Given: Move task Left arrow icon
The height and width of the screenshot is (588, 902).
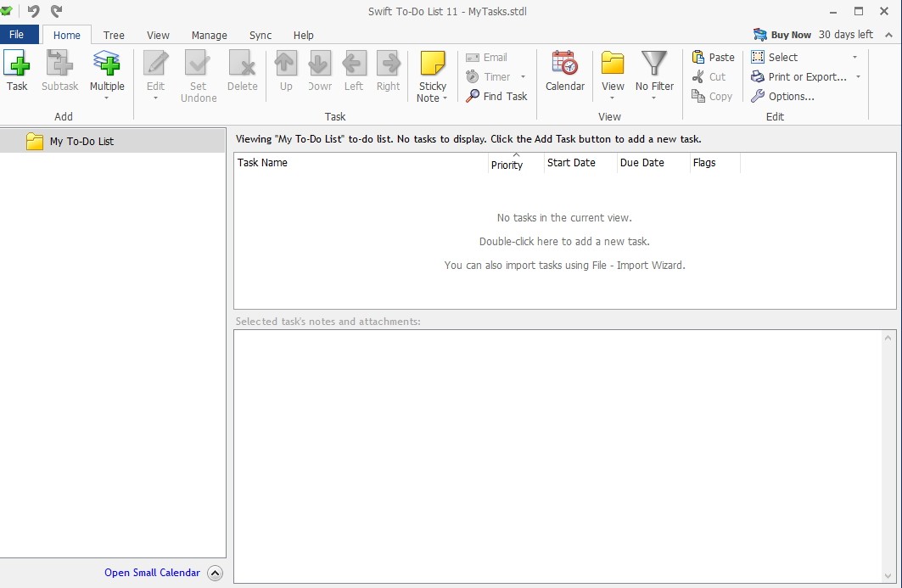Looking at the screenshot, I should coord(354,63).
